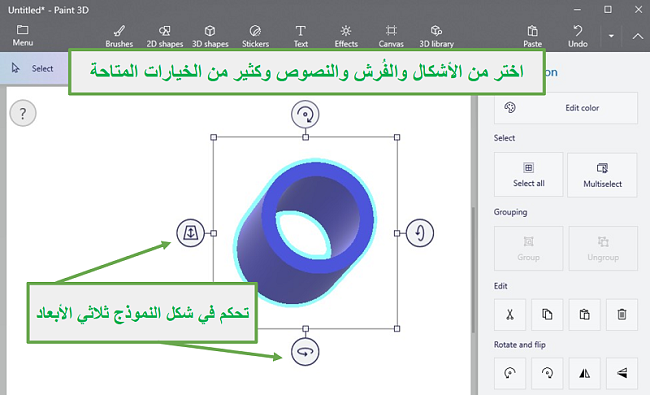Open the help question mark button

tap(23, 113)
